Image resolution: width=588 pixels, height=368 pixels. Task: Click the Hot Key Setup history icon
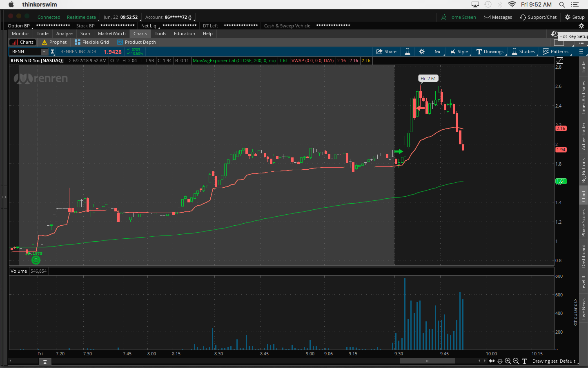tap(554, 34)
